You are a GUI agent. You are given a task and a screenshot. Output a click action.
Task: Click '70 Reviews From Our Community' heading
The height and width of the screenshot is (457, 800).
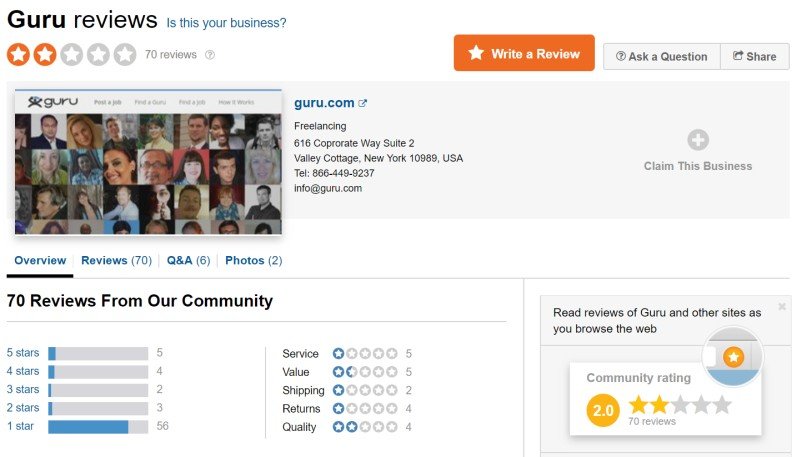click(140, 301)
